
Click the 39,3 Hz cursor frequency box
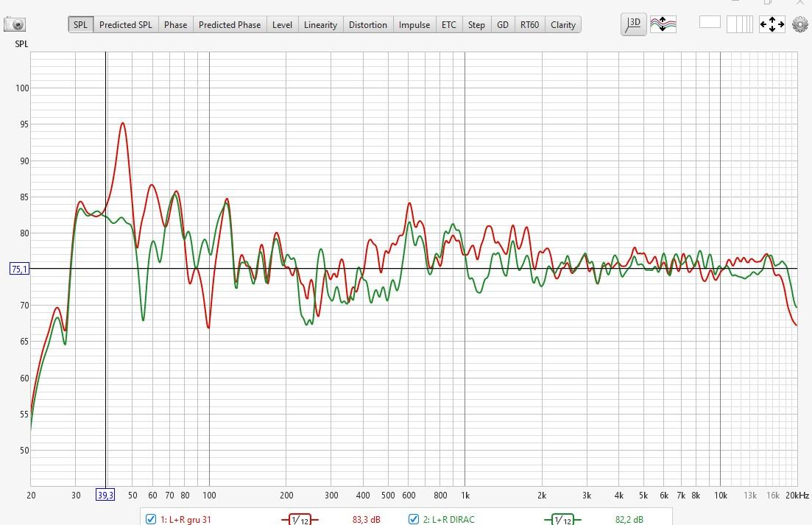pyautogui.click(x=105, y=495)
